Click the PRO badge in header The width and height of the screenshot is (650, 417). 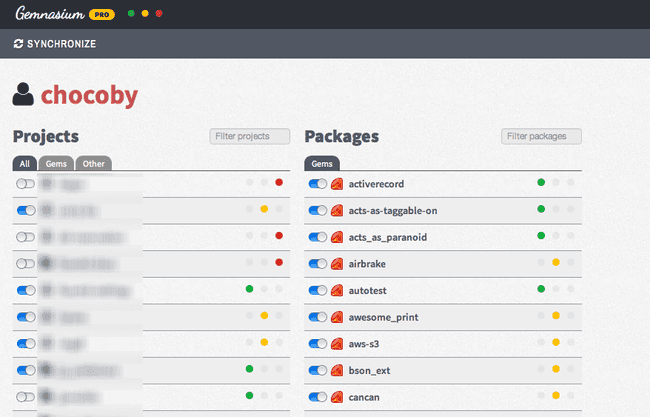click(x=101, y=15)
